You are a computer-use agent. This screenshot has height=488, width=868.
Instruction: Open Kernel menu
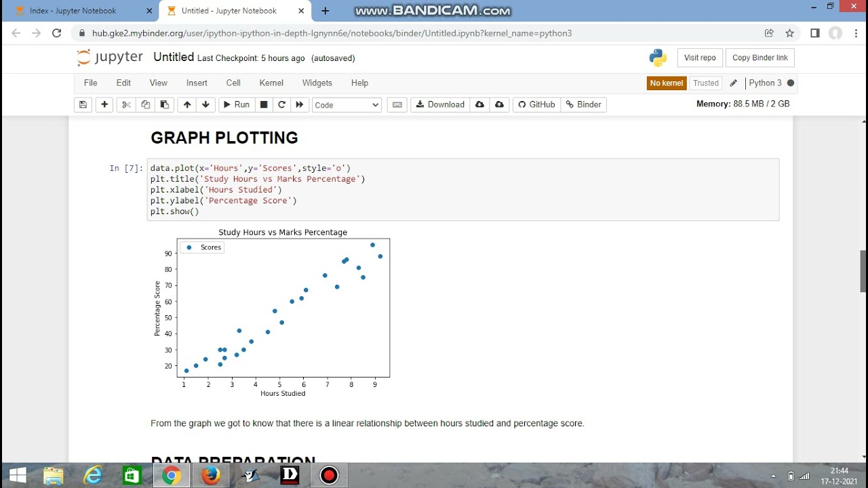click(x=271, y=83)
